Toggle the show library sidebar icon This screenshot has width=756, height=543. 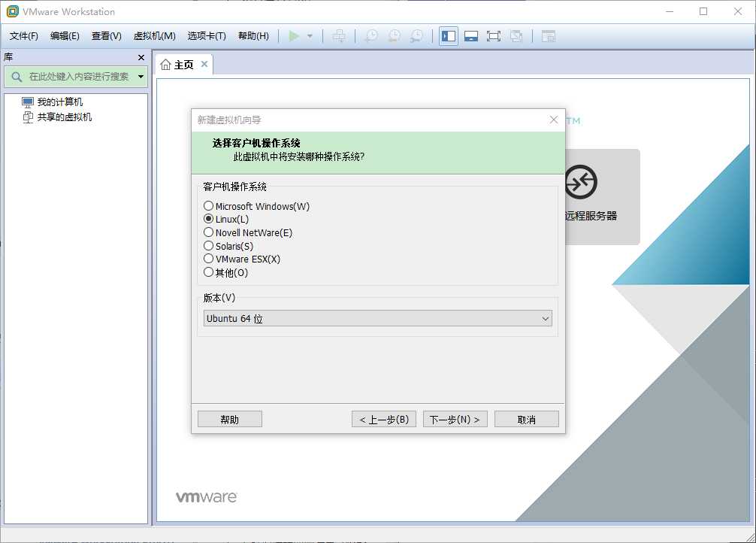click(x=449, y=36)
